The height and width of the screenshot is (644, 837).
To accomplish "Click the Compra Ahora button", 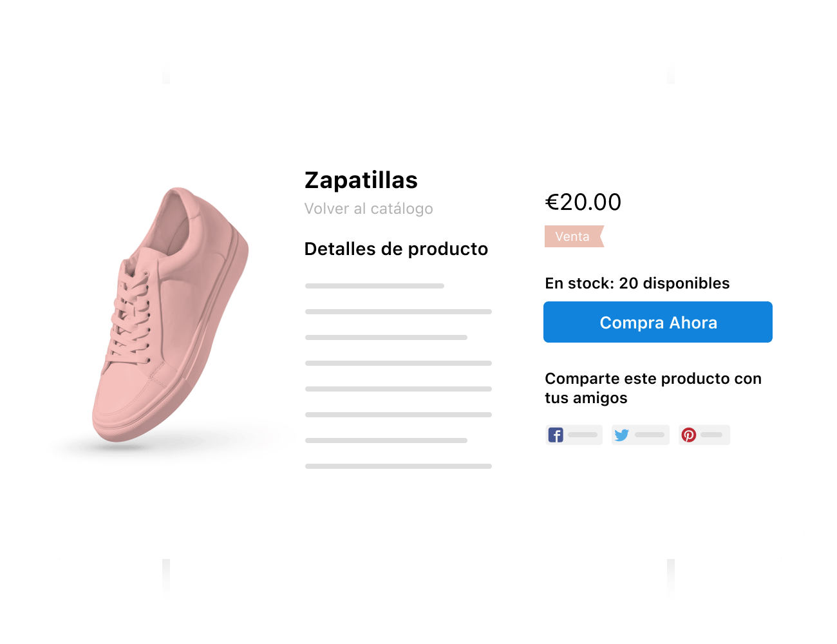I will click(x=658, y=322).
